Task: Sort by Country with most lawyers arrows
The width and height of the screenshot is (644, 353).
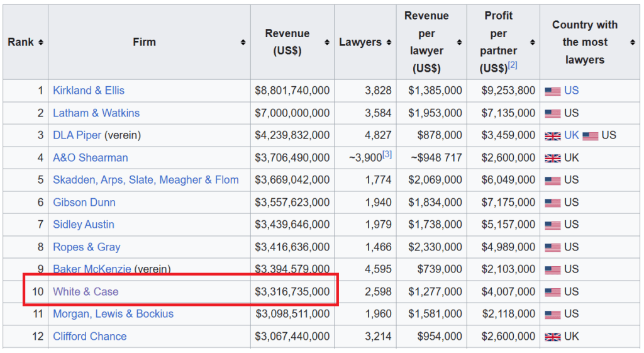Action: [632, 42]
